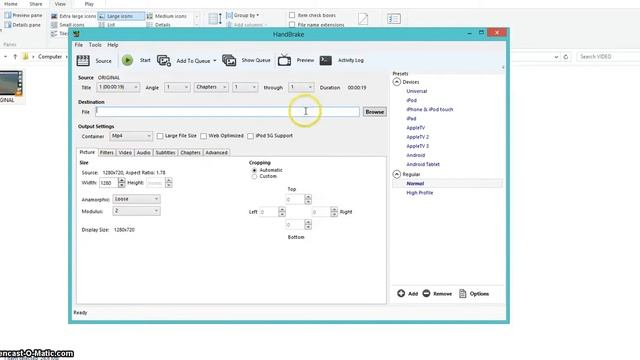The width and height of the screenshot is (640, 360).
Task: Open the Help menu in HandBrake
Action: click(113, 45)
